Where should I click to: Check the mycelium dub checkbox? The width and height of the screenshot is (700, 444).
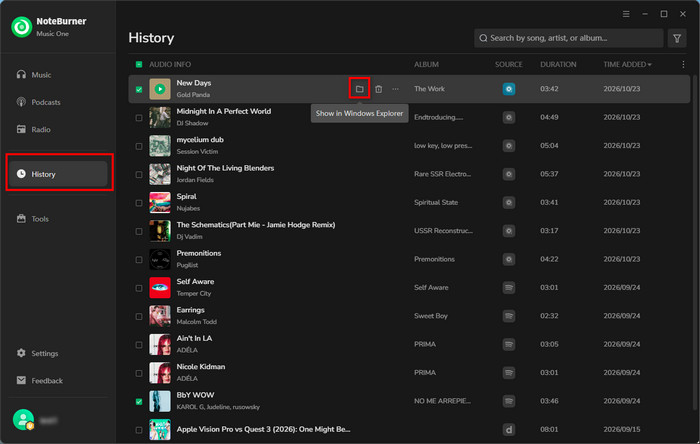click(x=139, y=146)
